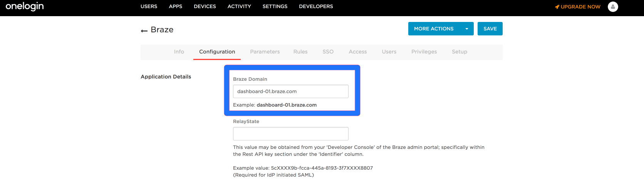Focus the RelayState text field

290,134
